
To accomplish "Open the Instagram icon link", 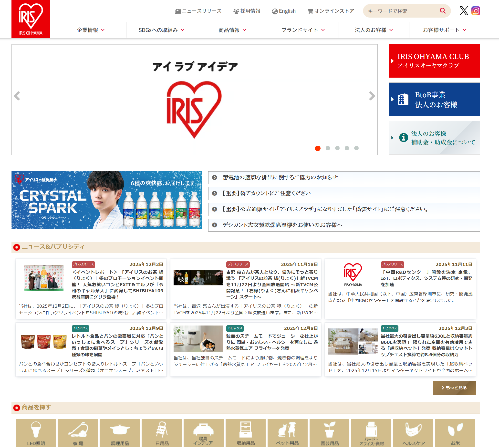I will [476, 11].
